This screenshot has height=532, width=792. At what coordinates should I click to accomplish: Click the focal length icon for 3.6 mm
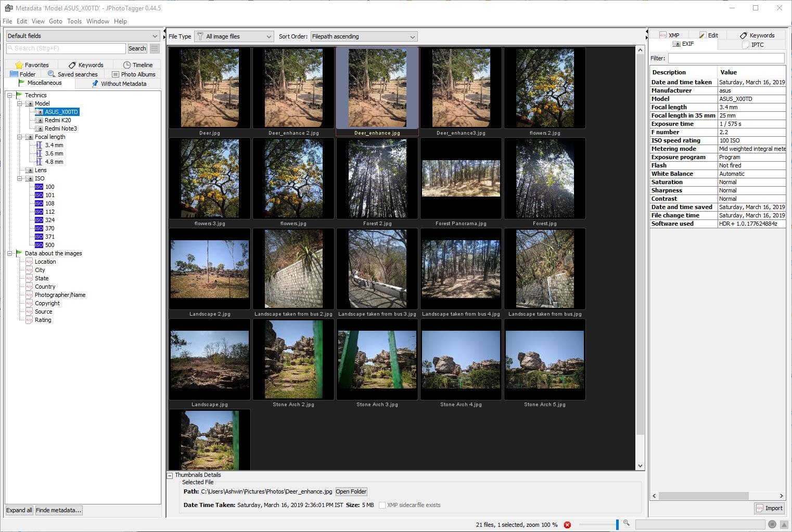pyautogui.click(x=39, y=153)
